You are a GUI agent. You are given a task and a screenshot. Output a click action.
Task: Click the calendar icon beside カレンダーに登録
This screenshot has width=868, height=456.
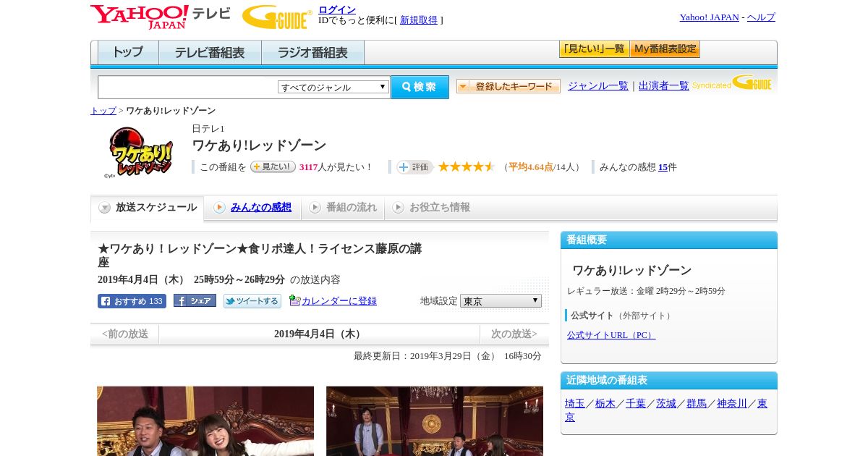(294, 300)
